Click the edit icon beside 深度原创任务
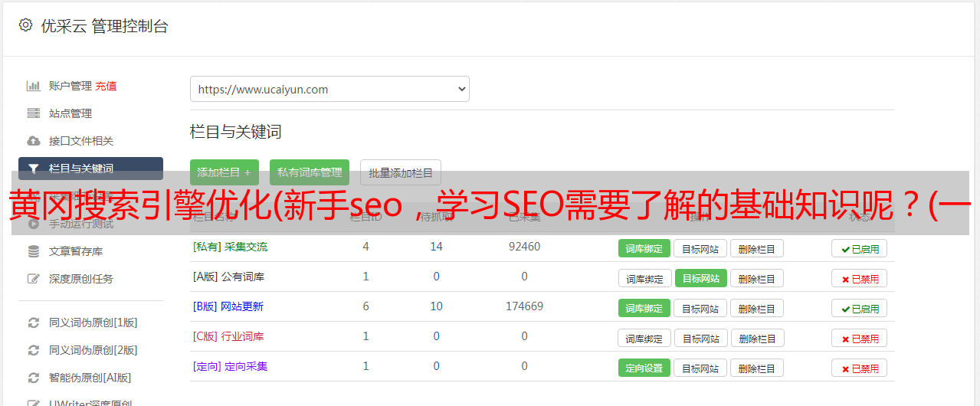 click(x=33, y=279)
